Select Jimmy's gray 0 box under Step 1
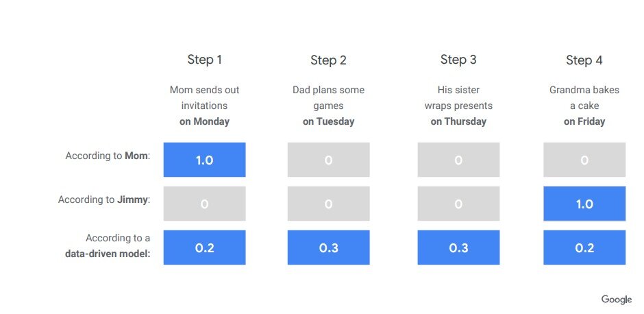644x314 pixels. pos(205,204)
